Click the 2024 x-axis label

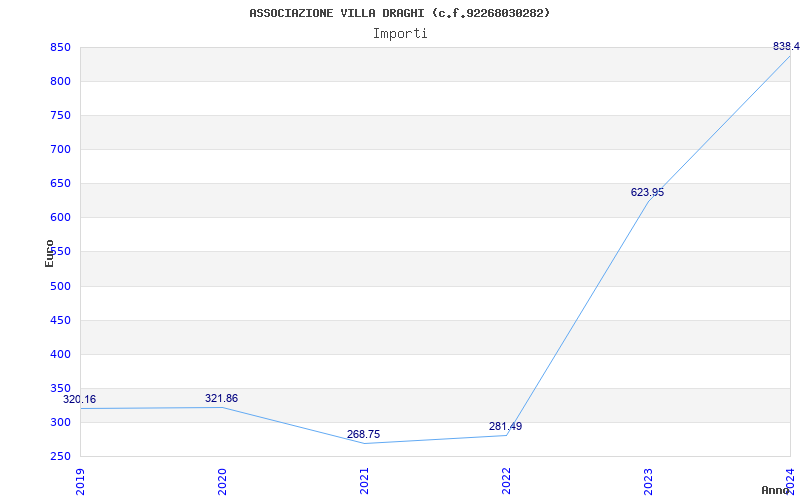pyautogui.click(x=790, y=481)
